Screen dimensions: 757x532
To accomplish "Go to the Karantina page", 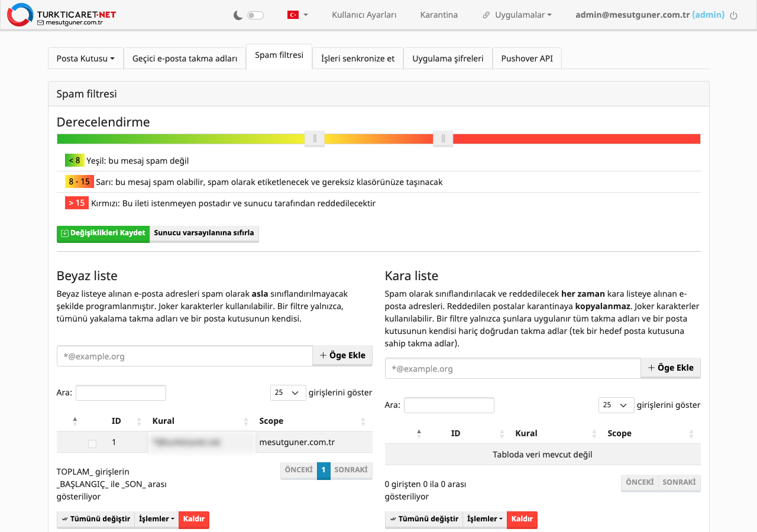I will (439, 15).
